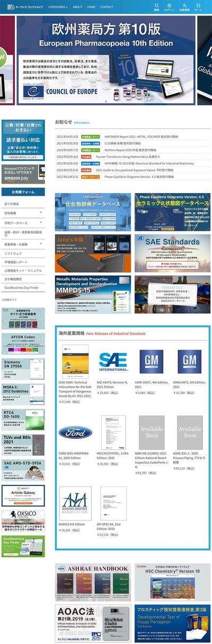The image size is (212, 644).
Task: Expand the CATEGORIES dropdown menu
Action: (x=58, y=7)
